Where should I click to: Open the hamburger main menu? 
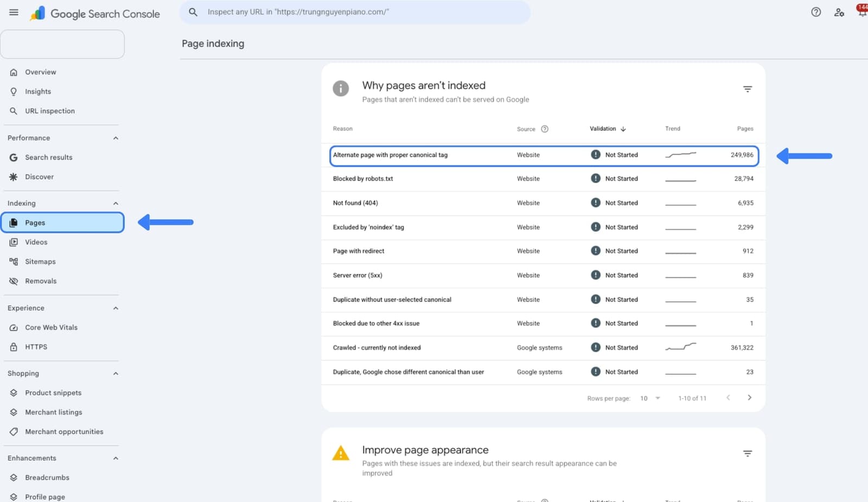pos(14,12)
